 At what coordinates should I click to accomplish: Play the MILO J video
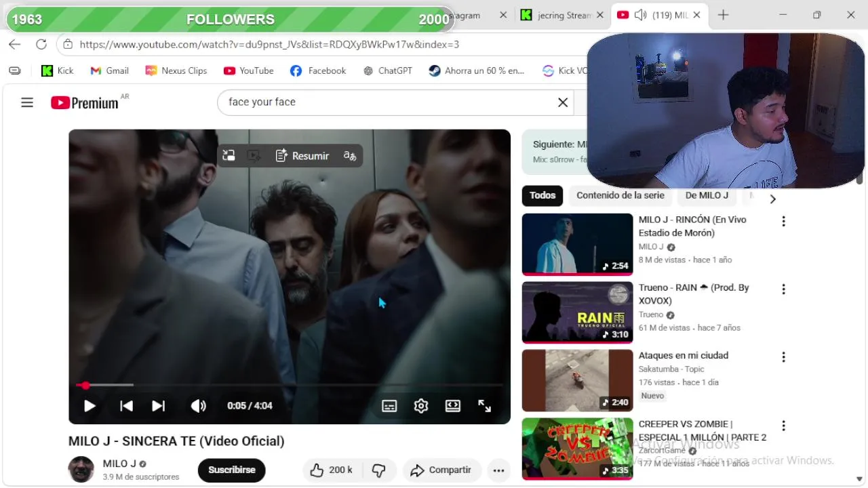(x=90, y=406)
